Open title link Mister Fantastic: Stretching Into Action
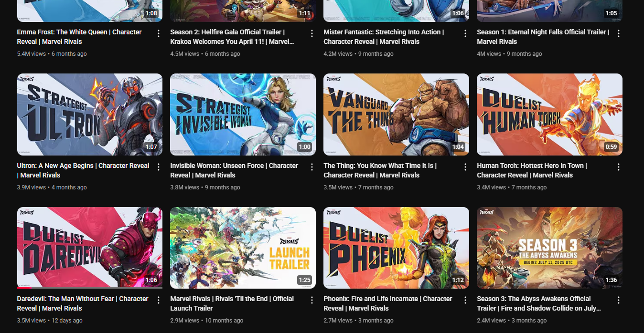The height and width of the screenshot is (333, 644). click(384, 37)
